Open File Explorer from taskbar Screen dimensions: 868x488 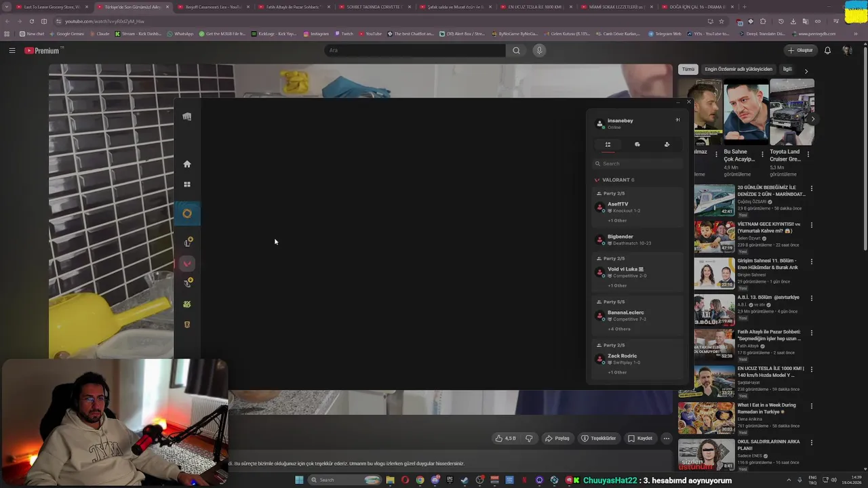[390, 480]
